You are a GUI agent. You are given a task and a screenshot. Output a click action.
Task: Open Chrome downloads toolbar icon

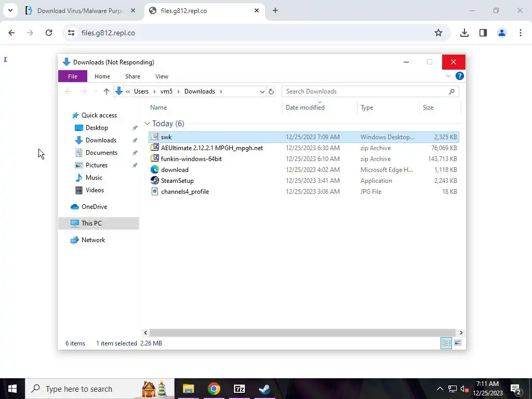(x=464, y=33)
